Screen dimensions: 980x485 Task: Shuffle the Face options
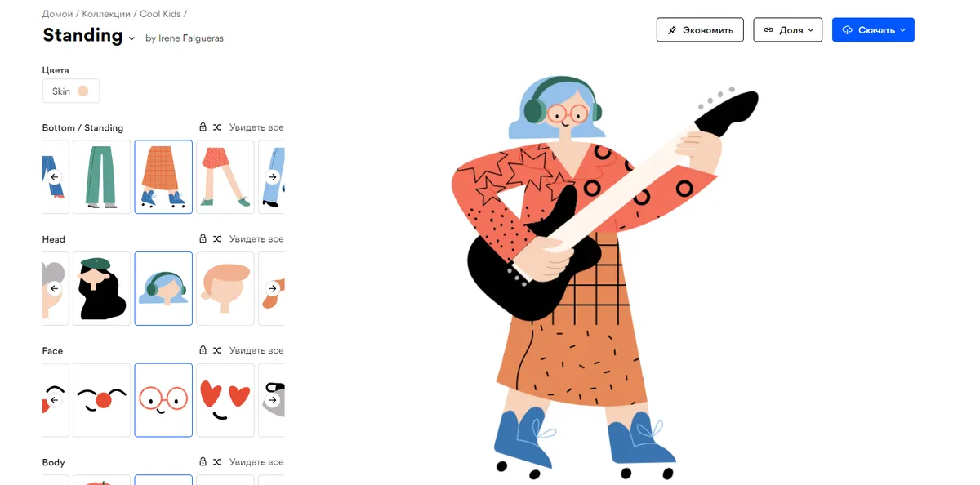click(217, 350)
